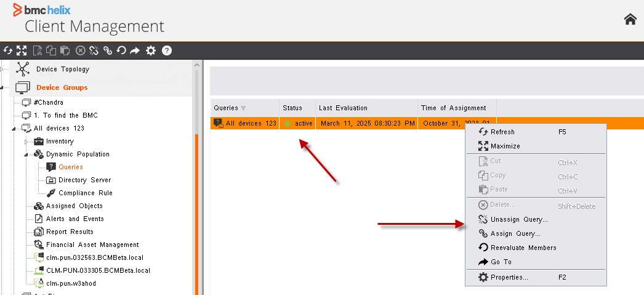This screenshot has height=295, width=644.
Task: Collapse the Device Groups tree arrow
Action: 2,88
